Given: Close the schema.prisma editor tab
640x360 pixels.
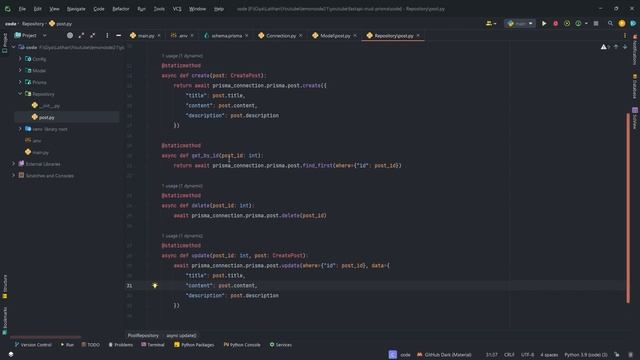Looking at the screenshot, I should pos(247,36).
